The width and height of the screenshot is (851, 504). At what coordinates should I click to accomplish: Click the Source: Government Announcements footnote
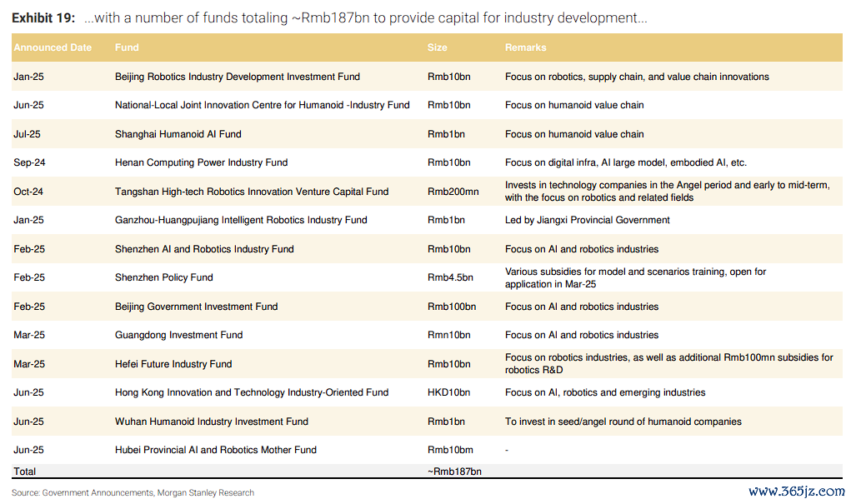pyautogui.click(x=133, y=492)
